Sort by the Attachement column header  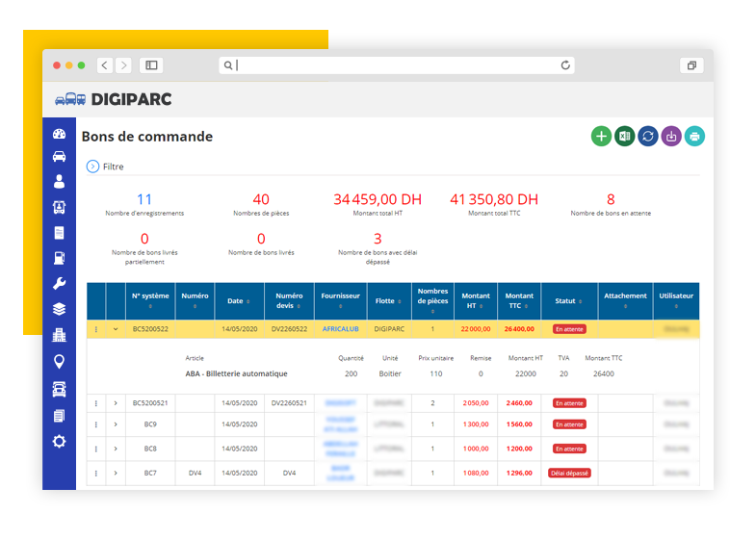(625, 300)
